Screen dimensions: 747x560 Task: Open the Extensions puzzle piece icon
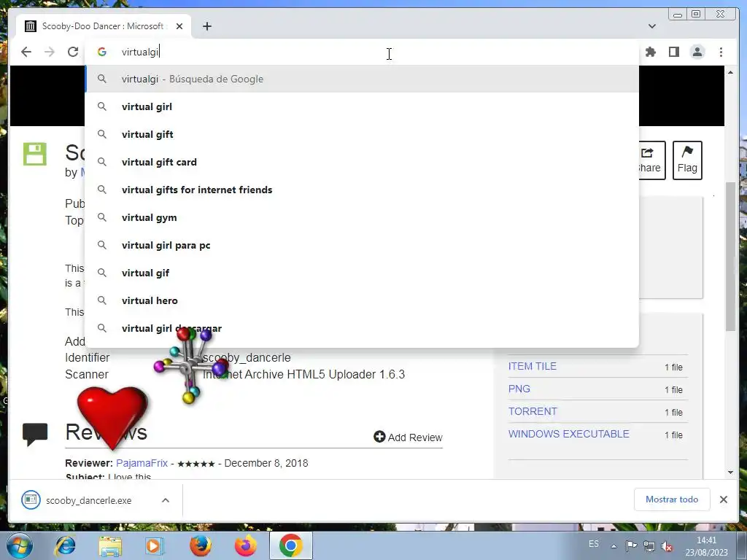[650, 52]
